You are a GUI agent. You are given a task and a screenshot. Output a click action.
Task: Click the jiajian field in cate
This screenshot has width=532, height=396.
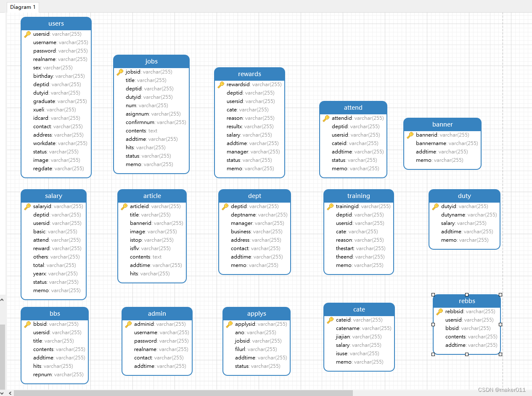[359, 337]
